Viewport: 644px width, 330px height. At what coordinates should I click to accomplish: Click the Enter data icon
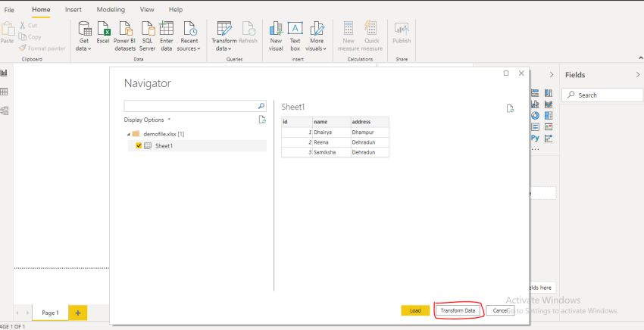(x=167, y=29)
